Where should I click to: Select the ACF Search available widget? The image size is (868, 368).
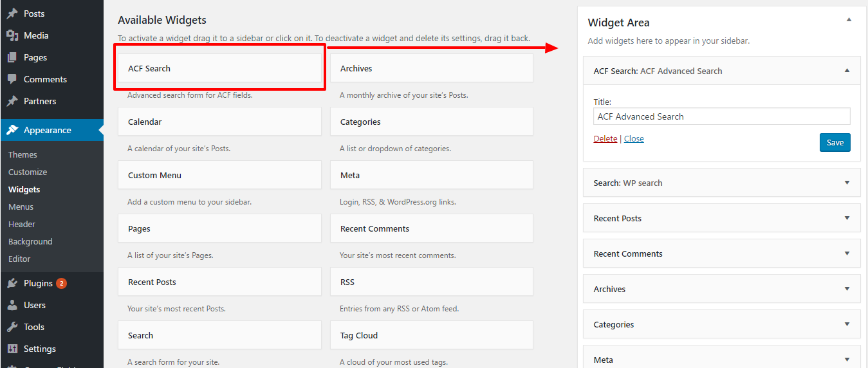coord(219,68)
